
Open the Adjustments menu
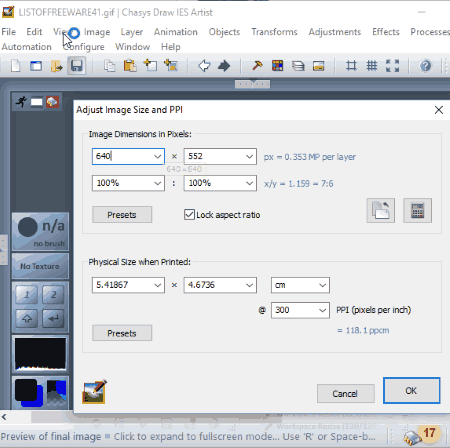click(x=335, y=32)
